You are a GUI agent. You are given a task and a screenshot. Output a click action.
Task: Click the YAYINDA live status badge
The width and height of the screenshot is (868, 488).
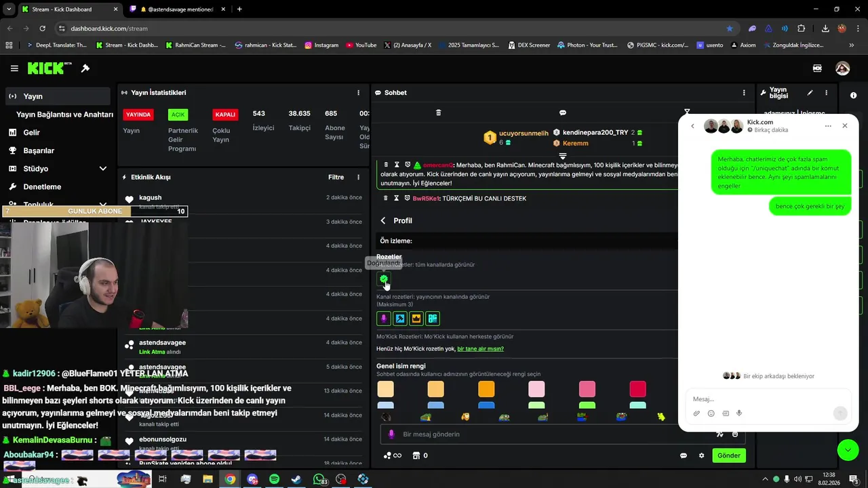[x=138, y=115]
